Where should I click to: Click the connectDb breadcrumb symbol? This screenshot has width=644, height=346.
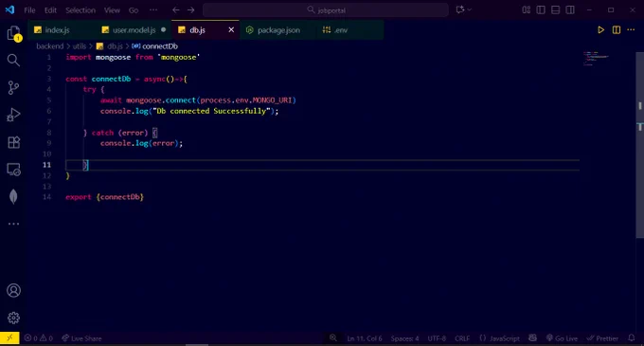(160, 46)
